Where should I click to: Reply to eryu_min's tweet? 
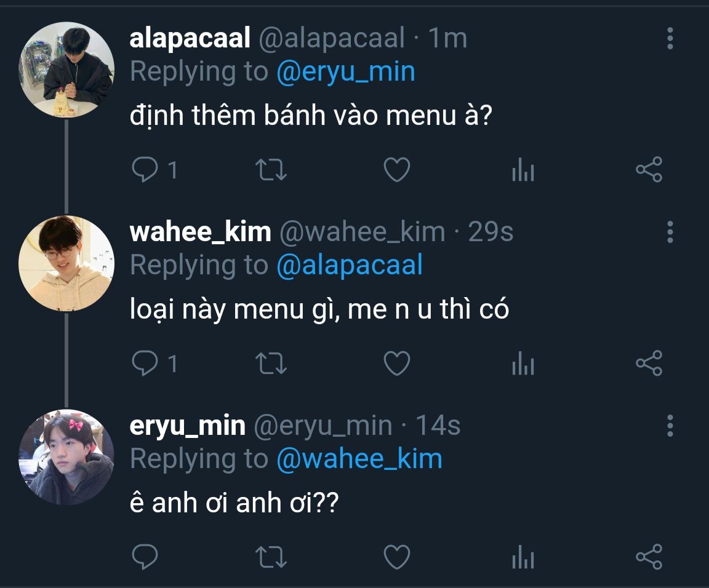click(x=145, y=557)
